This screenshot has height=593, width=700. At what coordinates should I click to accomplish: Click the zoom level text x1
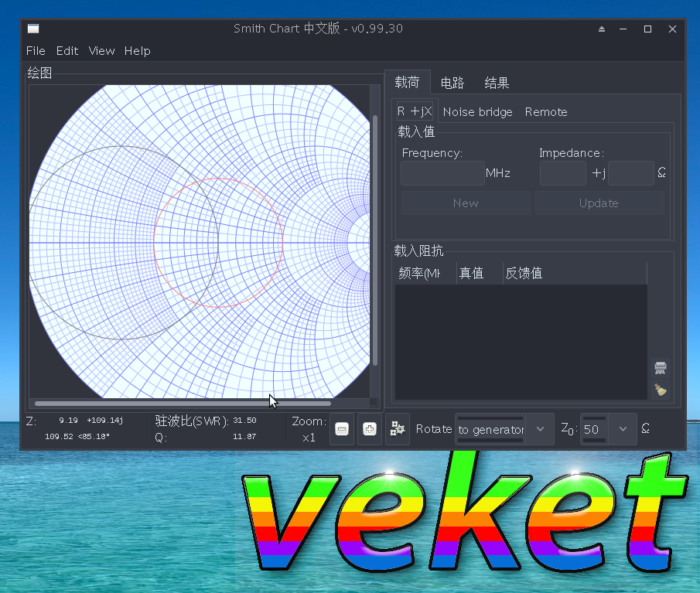[309, 438]
